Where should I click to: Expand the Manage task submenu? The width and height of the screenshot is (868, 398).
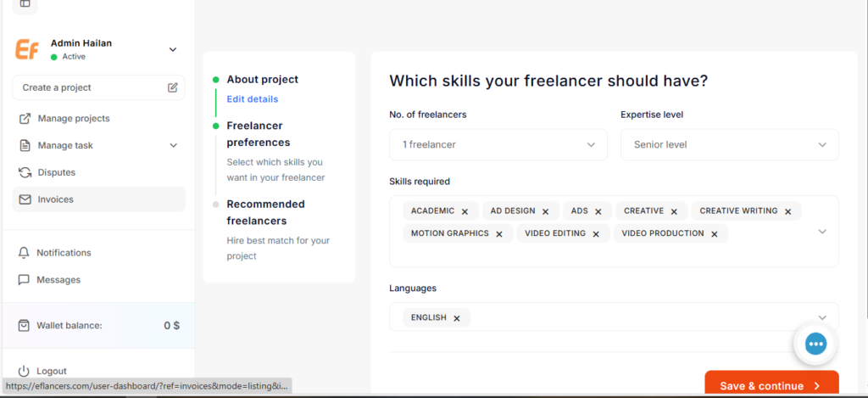[173, 145]
